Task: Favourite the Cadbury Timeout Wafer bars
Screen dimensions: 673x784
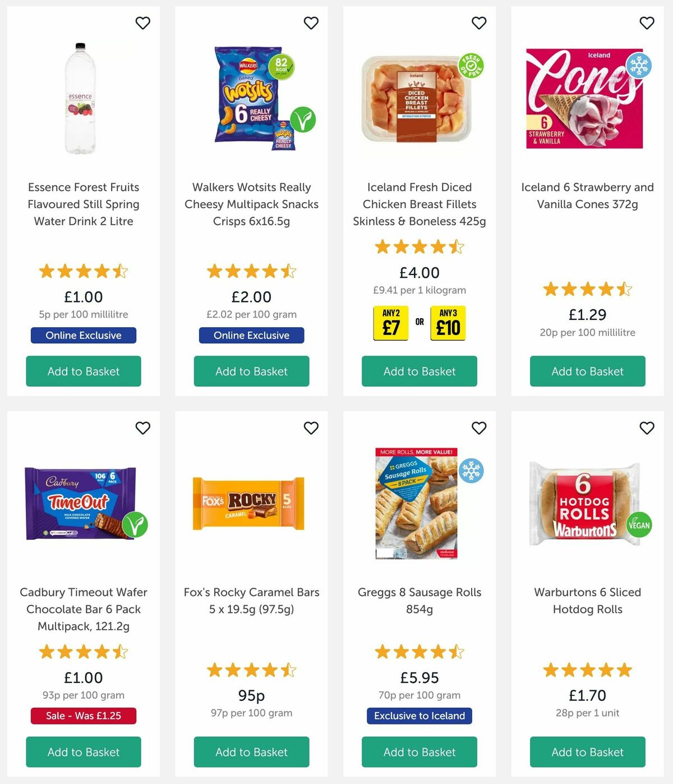Action: click(x=143, y=428)
